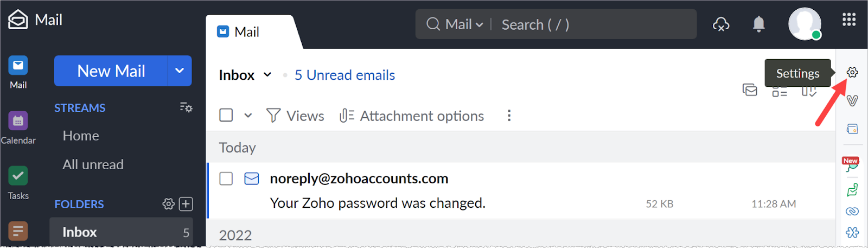
Task: Open the apps grid launcher
Action: 849,20
